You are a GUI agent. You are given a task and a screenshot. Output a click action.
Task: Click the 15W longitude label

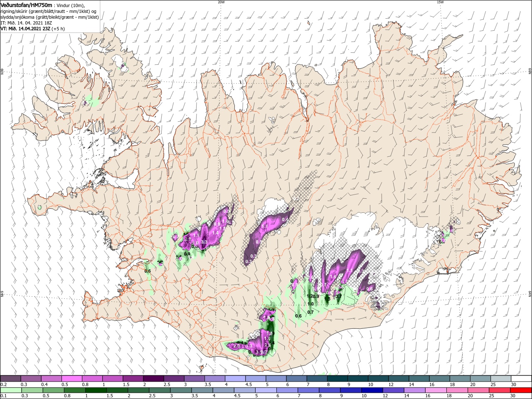[440, 2]
